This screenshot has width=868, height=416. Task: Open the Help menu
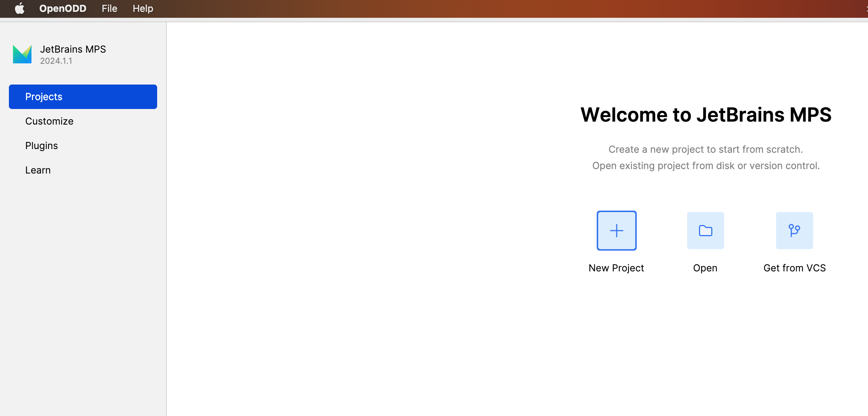click(x=143, y=8)
